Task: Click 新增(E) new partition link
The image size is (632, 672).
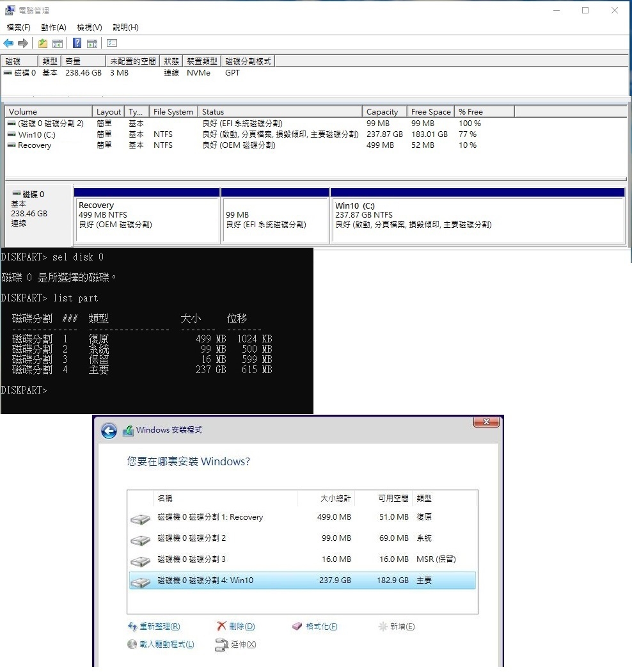Action: coord(397,627)
